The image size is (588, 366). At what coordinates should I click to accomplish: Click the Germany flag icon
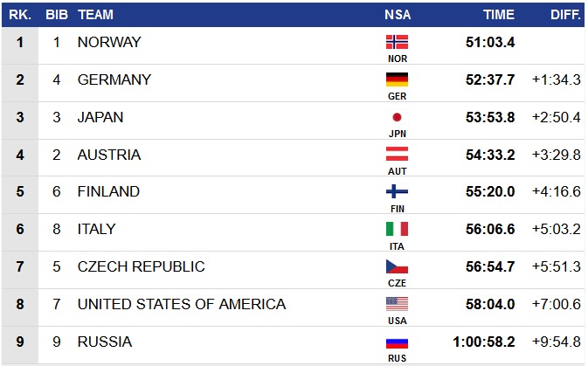pos(397,79)
